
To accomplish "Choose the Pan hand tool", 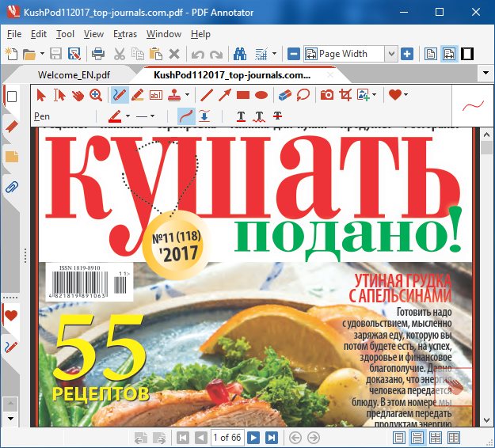I will (78, 95).
